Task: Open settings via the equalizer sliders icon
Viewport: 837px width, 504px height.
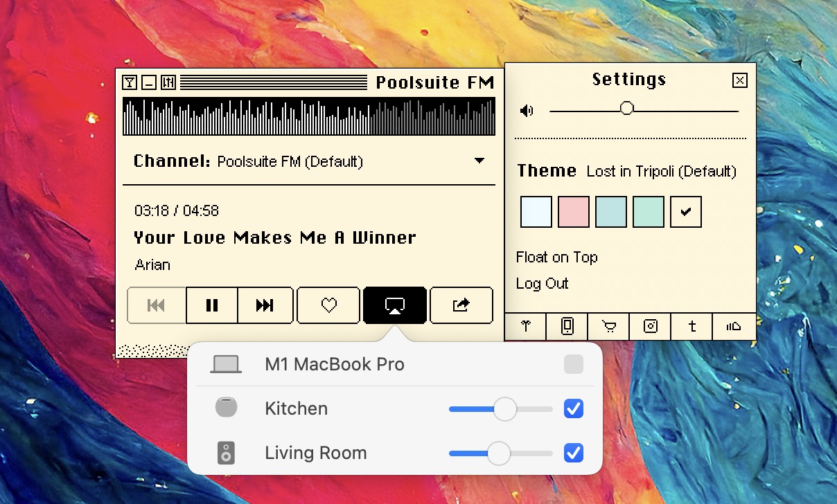Action: point(168,83)
